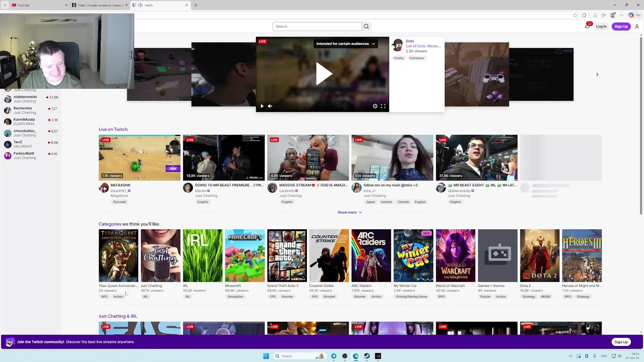This screenshot has height=362, width=644.
Task: Open browser favorites list icon
Action: tap(603, 15)
